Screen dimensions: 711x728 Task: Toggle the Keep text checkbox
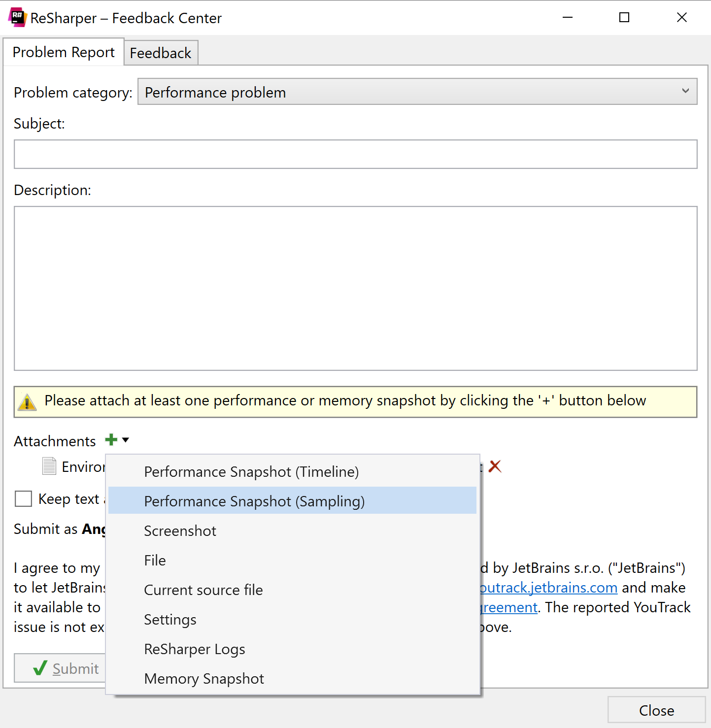coord(23,498)
